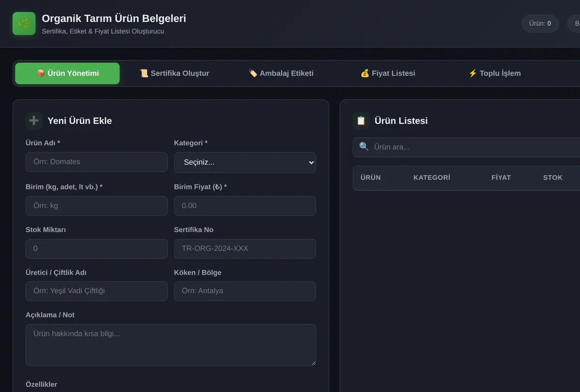
Task: Click the Özellikler section label
Action: (x=42, y=384)
